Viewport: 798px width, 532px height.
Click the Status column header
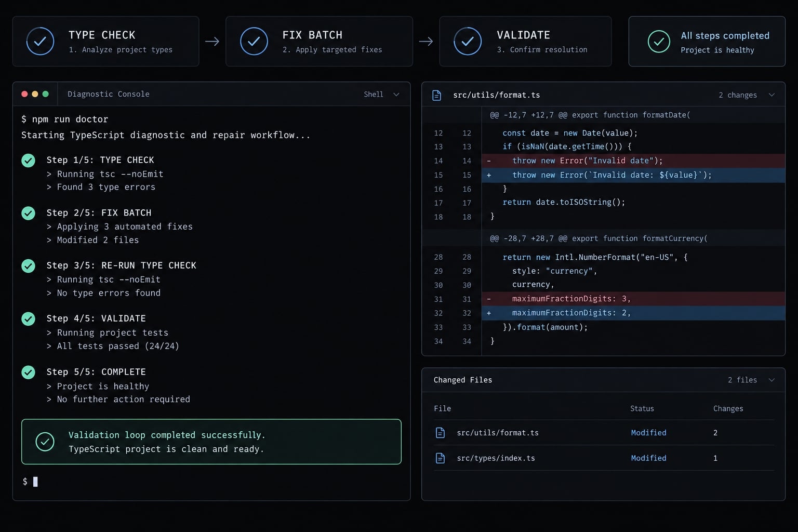point(642,409)
